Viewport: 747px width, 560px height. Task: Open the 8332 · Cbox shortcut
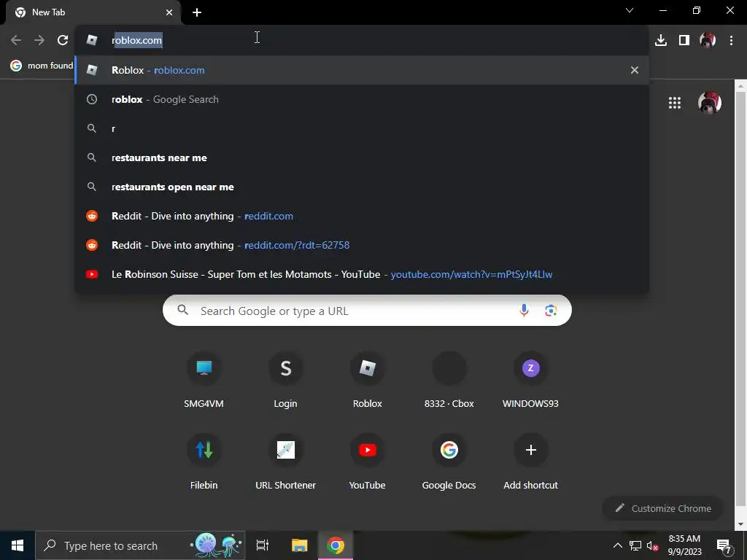(x=449, y=381)
